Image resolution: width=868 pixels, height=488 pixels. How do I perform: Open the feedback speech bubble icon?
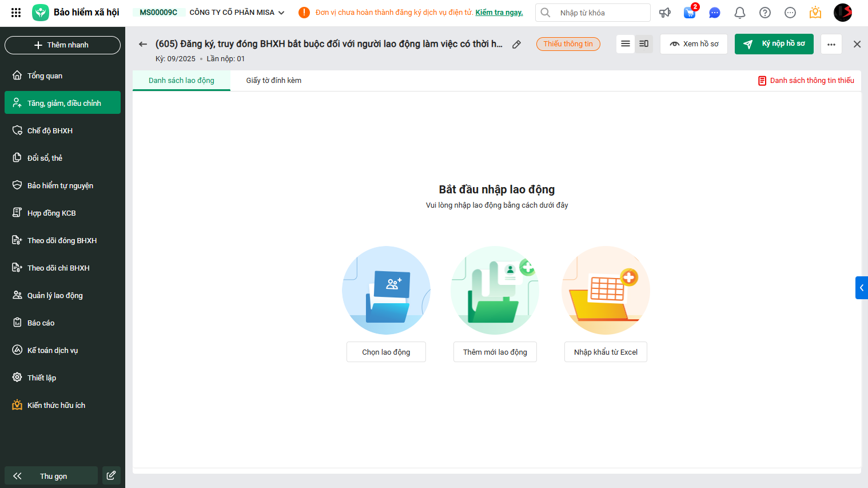click(x=790, y=13)
